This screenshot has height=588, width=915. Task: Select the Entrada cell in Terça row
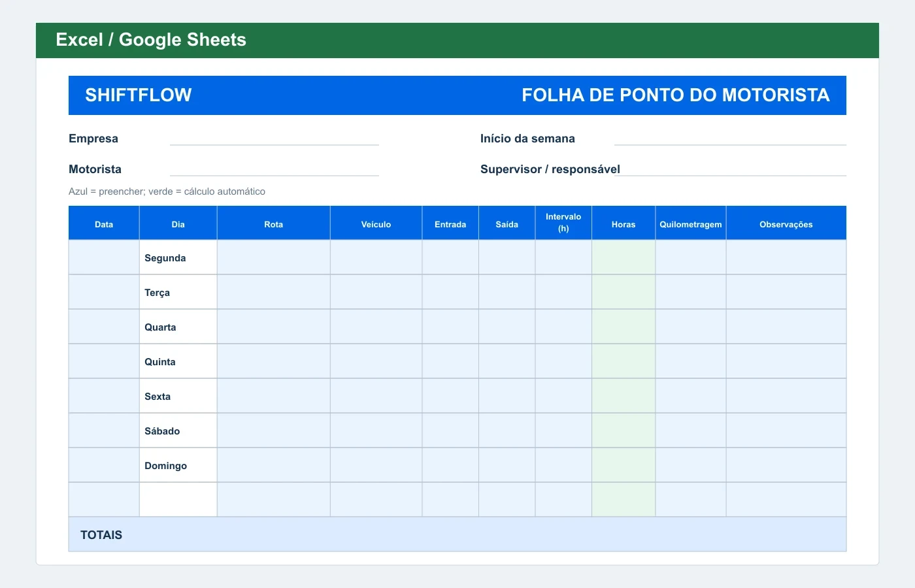tap(450, 292)
